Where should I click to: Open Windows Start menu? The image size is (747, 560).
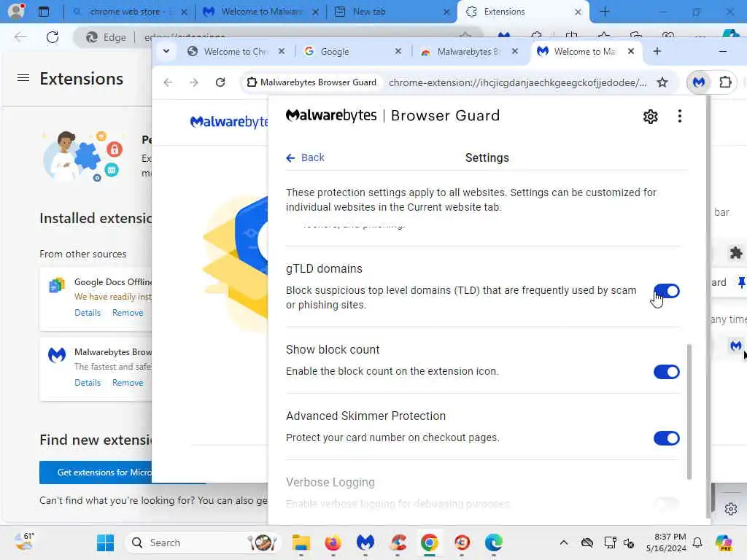click(x=105, y=542)
